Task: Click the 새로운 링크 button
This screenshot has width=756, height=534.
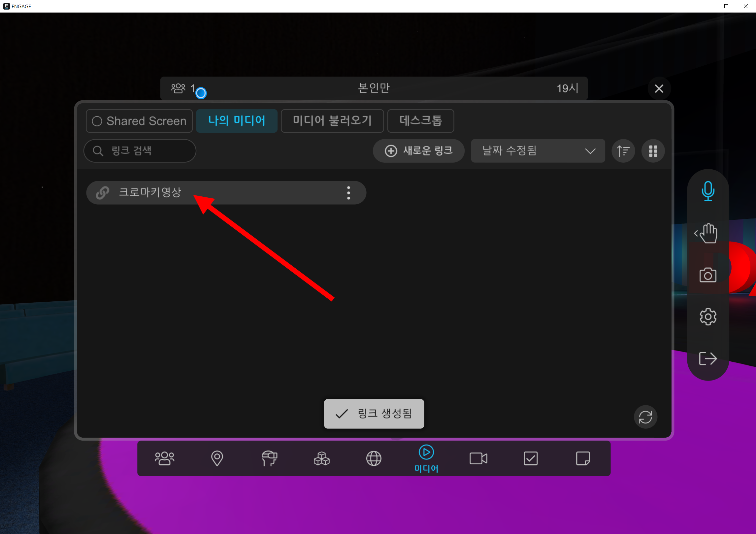Action: pyautogui.click(x=418, y=151)
